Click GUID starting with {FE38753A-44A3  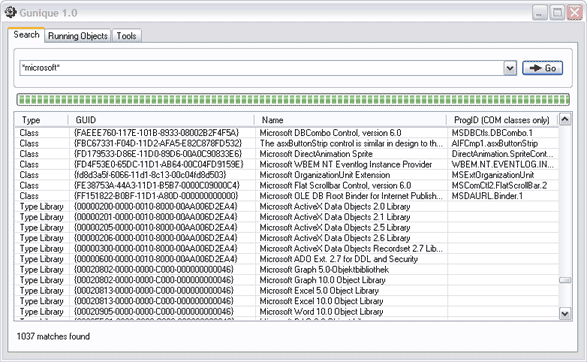coord(156,185)
